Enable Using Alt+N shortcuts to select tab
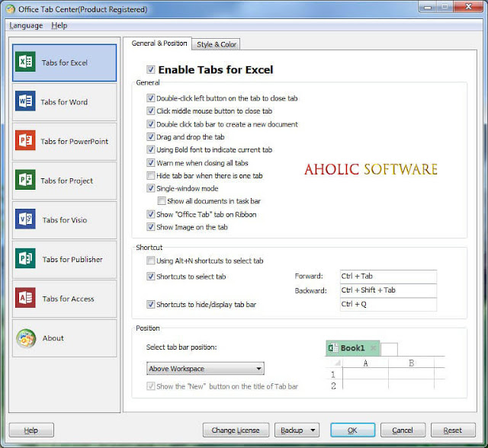 click(151, 261)
